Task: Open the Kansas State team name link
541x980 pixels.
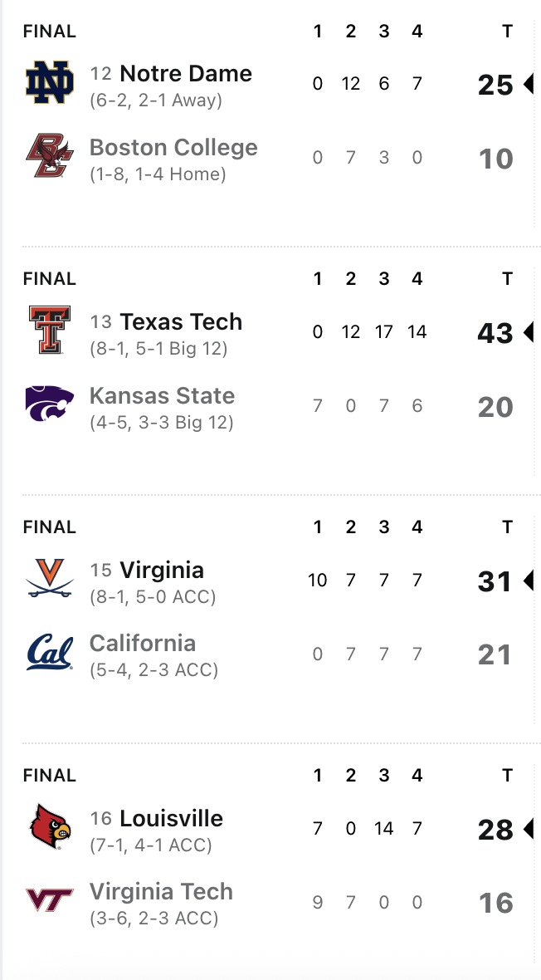Action: (163, 395)
